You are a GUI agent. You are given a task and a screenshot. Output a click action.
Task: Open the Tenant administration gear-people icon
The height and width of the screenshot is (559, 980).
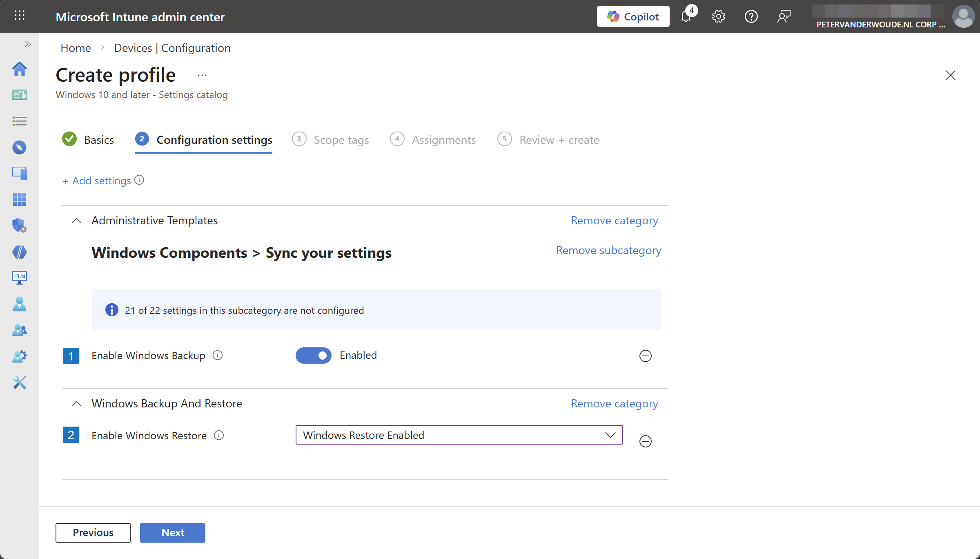pos(19,356)
